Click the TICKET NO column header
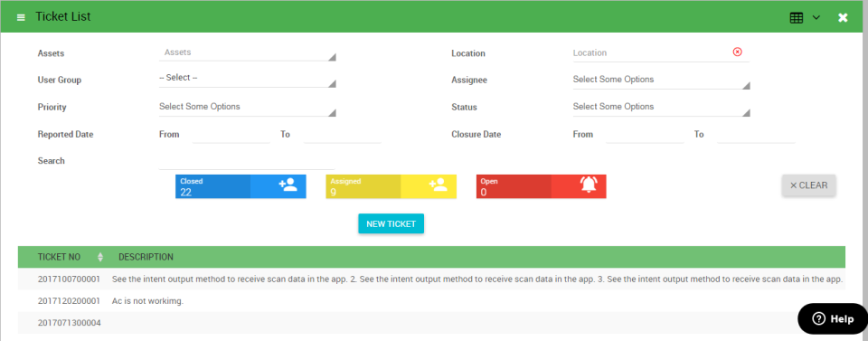The width and height of the screenshot is (868, 341). coord(59,257)
